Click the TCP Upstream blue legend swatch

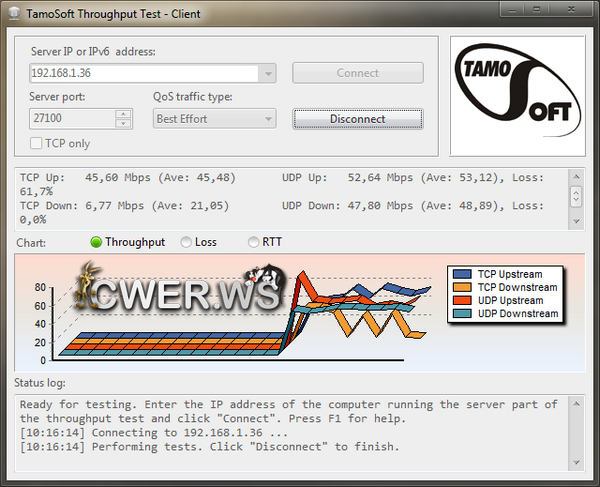462,274
